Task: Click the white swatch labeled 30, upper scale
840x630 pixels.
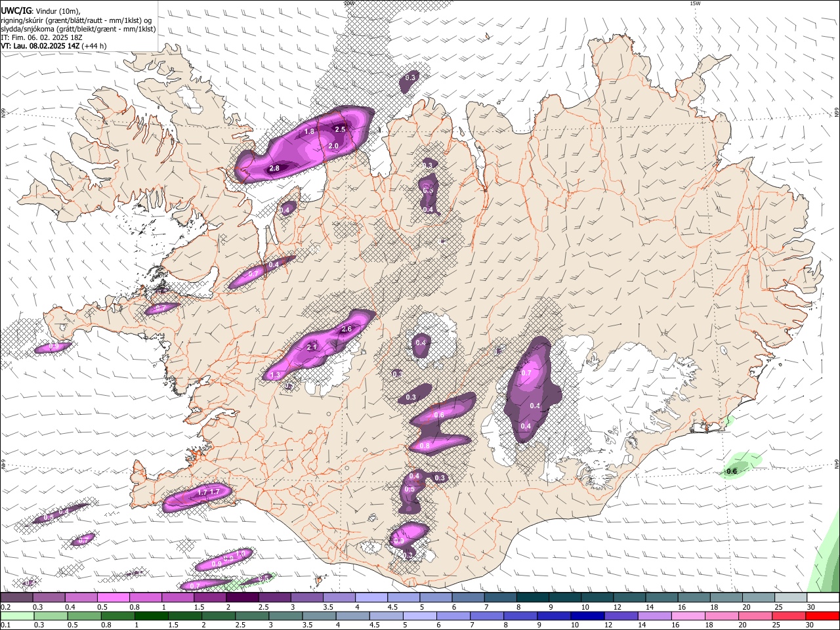Action: [824, 597]
